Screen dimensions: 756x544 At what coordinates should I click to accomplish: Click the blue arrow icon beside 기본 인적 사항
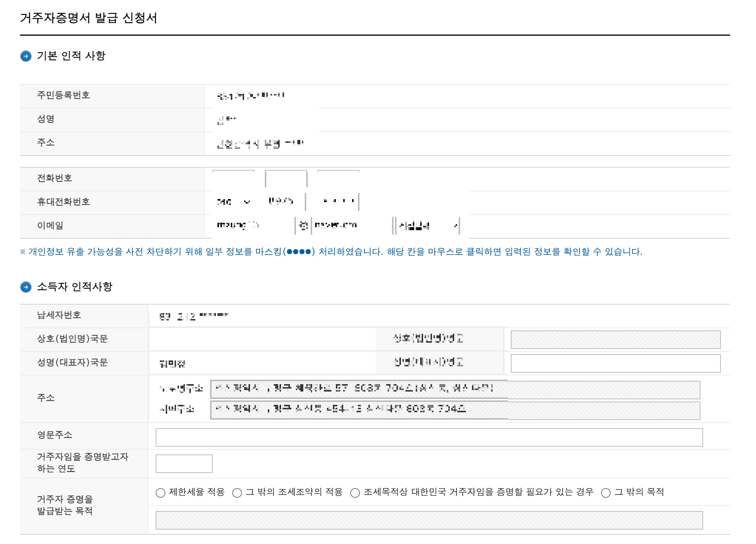point(26,56)
